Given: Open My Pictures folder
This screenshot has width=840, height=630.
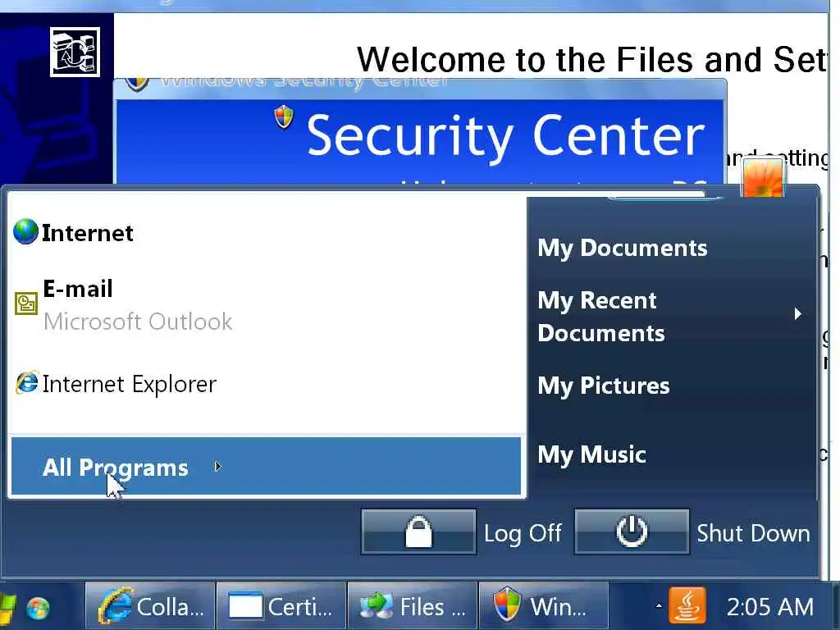Looking at the screenshot, I should point(603,386).
